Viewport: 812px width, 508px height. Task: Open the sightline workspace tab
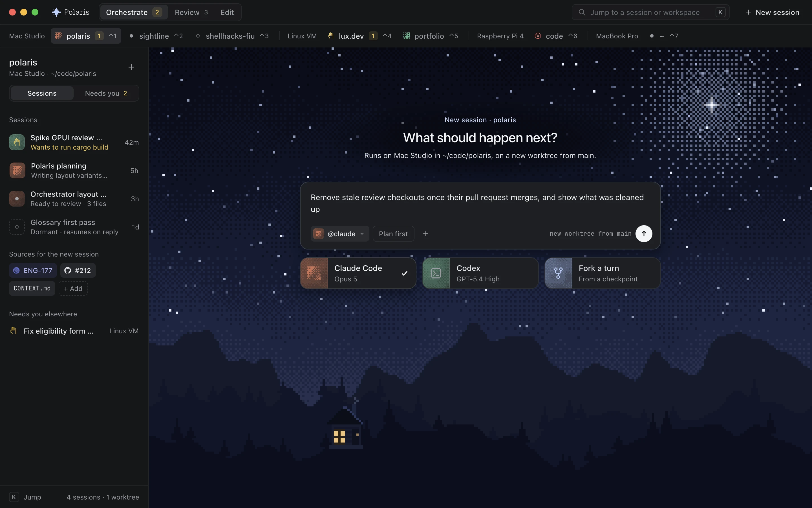coord(156,36)
